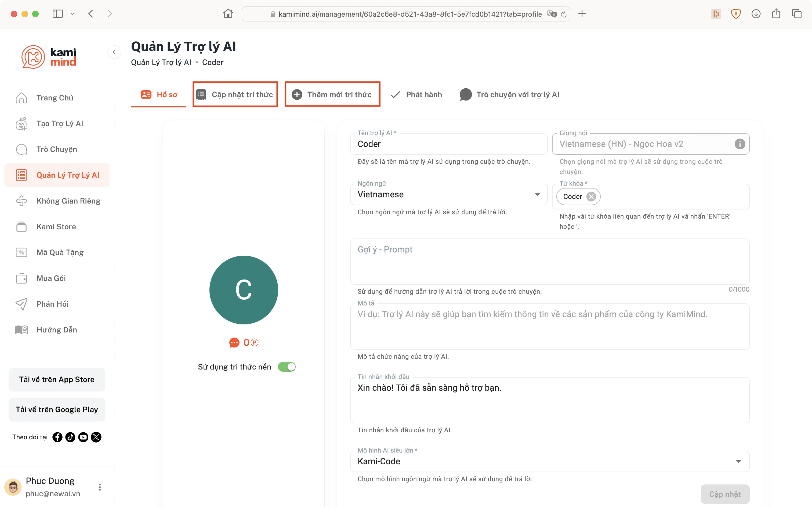Open the browser downloads icon
Image resolution: width=812 pixels, height=507 pixels.
[756, 14]
